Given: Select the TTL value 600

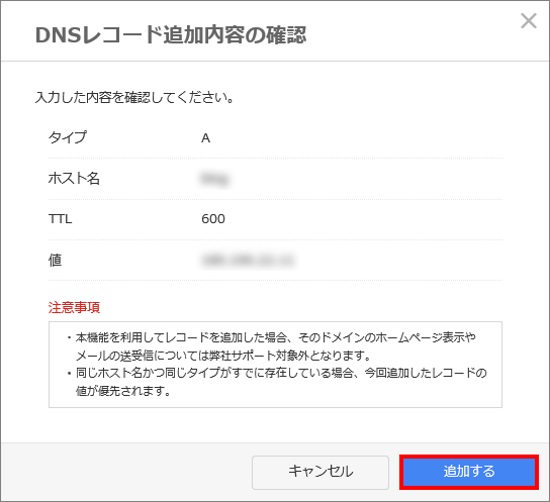Looking at the screenshot, I should point(213,219).
